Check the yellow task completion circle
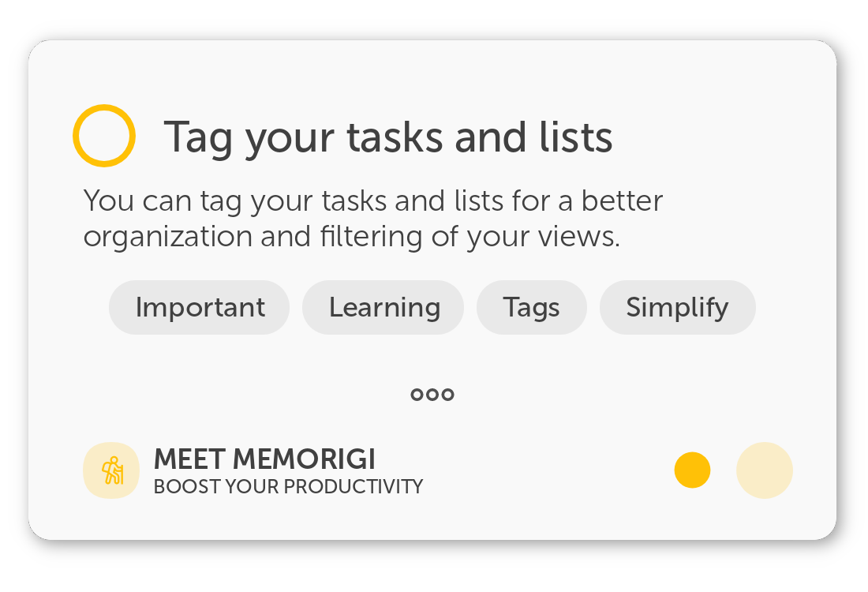This screenshot has width=868, height=592. pos(104,136)
